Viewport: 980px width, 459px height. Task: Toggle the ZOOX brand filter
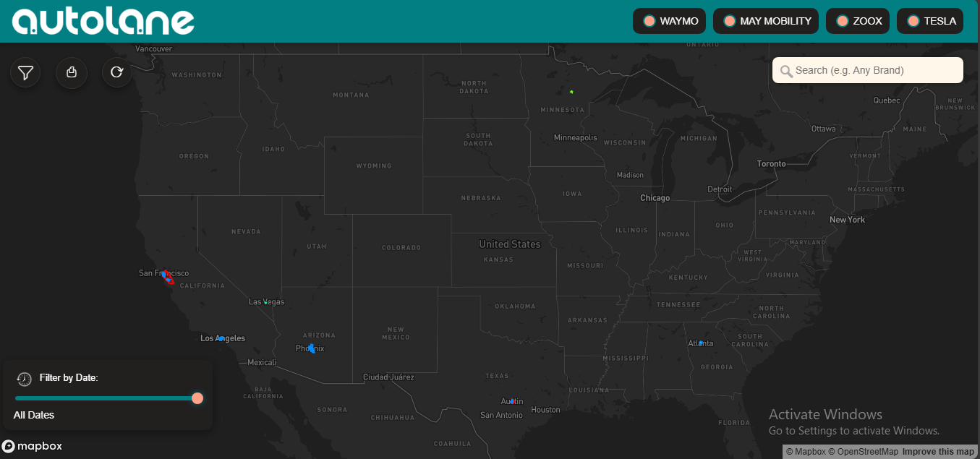click(858, 21)
